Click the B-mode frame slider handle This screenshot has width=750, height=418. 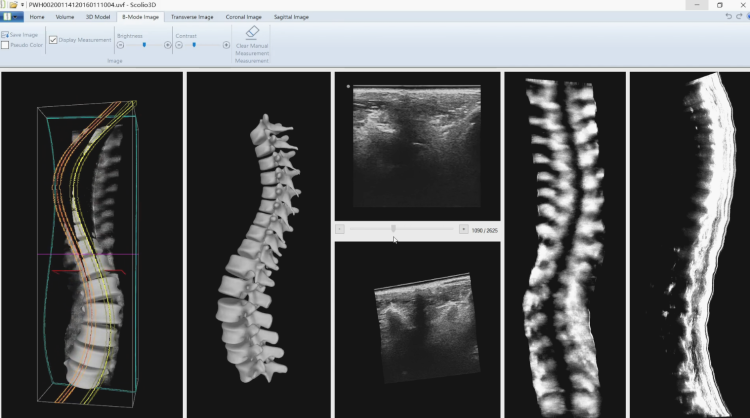(393, 229)
